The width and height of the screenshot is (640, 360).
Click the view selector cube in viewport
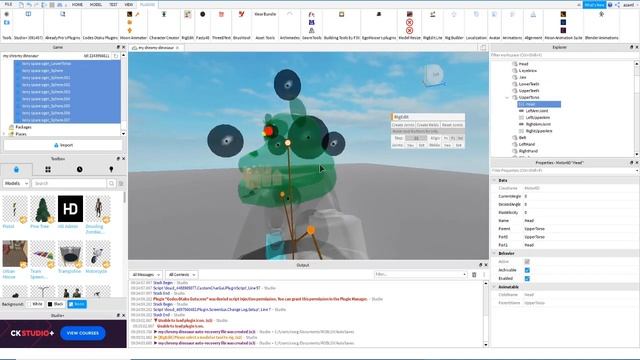pyautogui.click(x=434, y=75)
